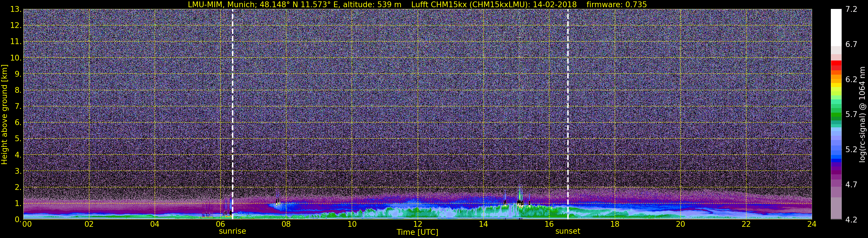Click the white dashed sunset marker line
Screen dimensions: 868x238
(568, 114)
